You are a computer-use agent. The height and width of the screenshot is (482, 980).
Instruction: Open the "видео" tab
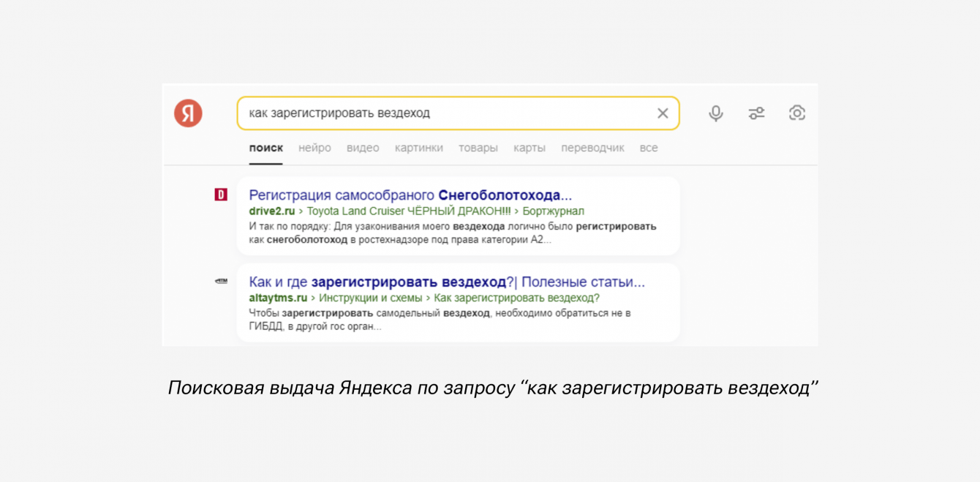click(x=363, y=148)
